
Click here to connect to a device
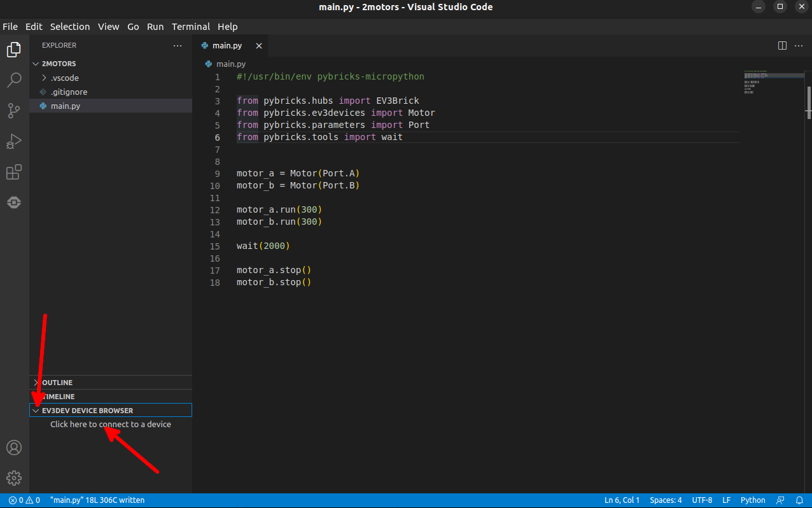[x=111, y=425]
